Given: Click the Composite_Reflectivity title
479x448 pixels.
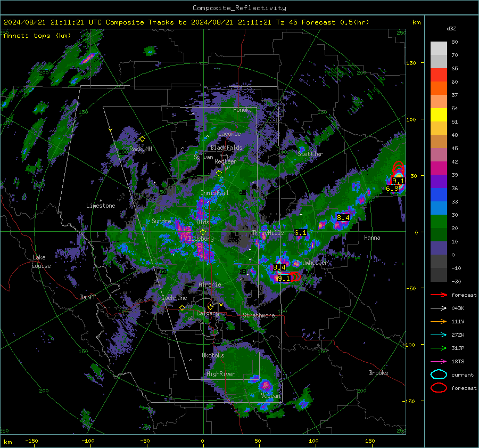Looking at the screenshot, I should tap(240, 8).
